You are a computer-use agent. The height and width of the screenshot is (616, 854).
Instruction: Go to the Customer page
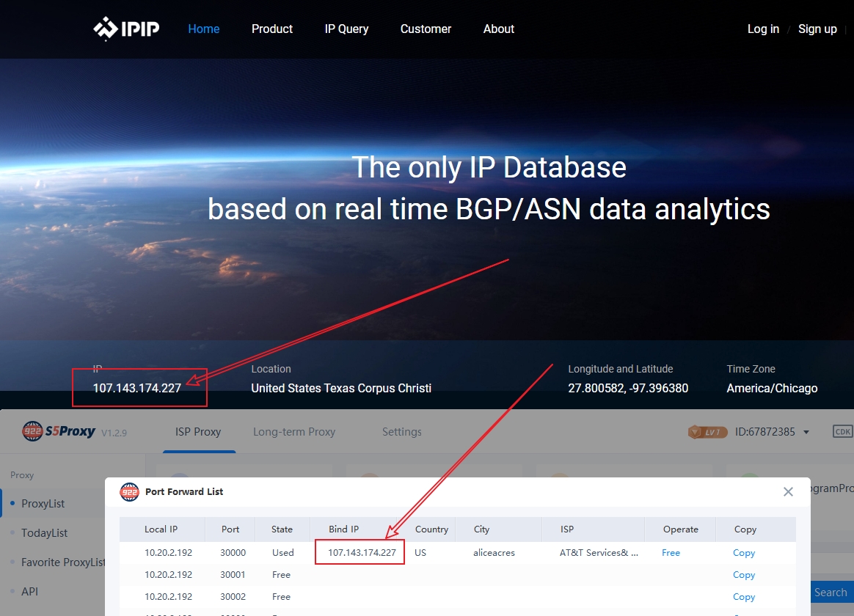[426, 29]
